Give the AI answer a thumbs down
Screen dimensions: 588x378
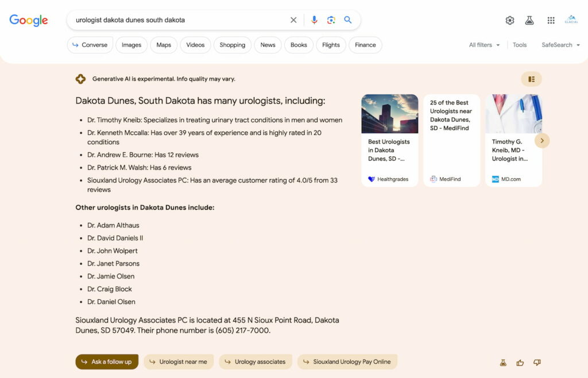pos(537,362)
